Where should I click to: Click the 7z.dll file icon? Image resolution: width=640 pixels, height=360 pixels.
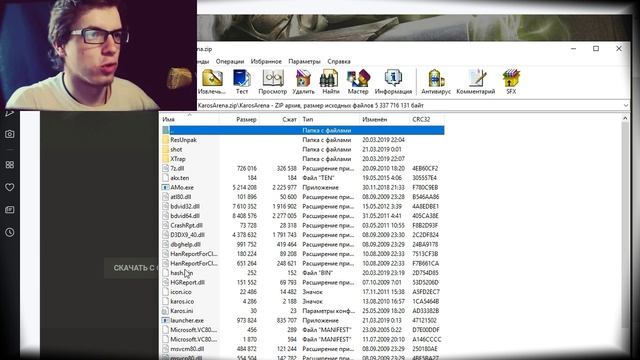pos(165,168)
